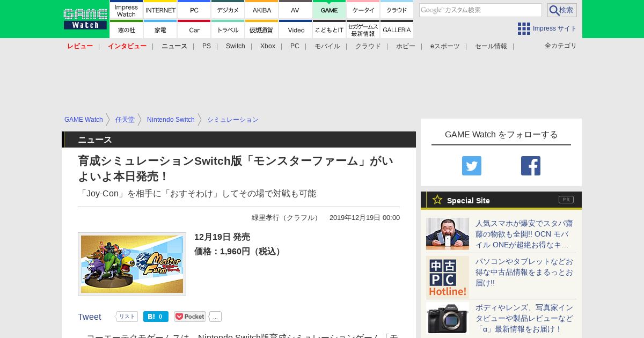This screenshot has width=644, height=338.
Task: Select eスポーツ category menu
Action: coord(445,46)
